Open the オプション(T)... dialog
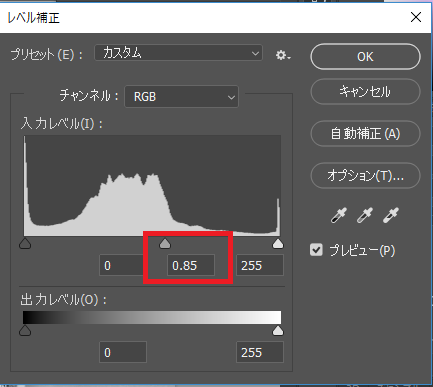 point(365,176)
